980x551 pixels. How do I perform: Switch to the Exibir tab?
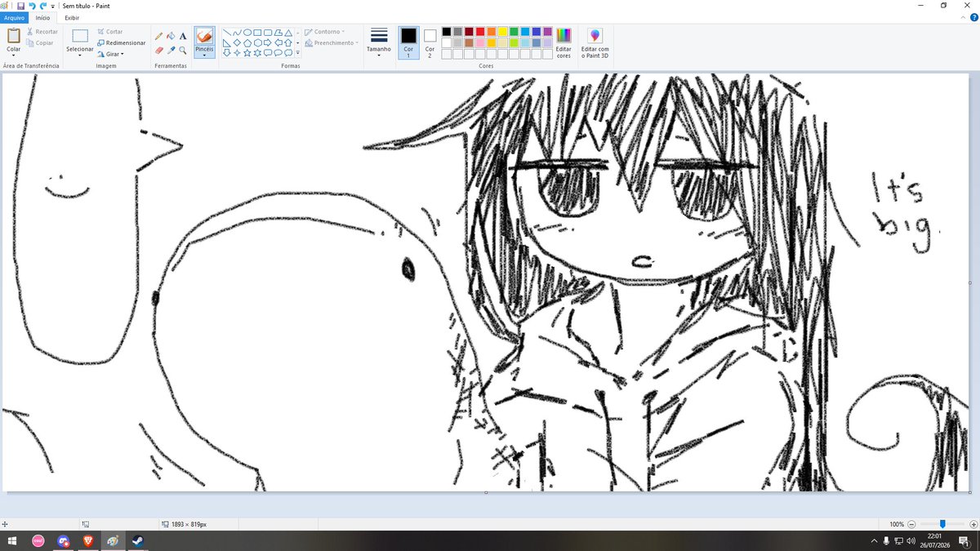(72, 17)
